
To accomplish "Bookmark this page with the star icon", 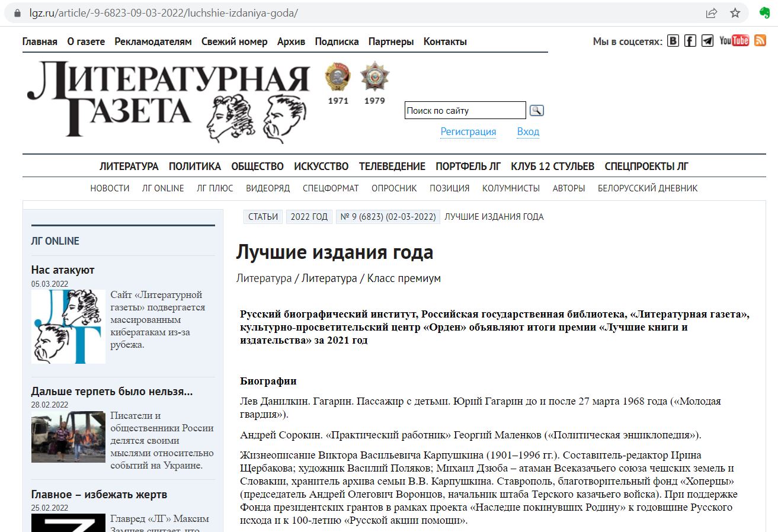I will tap(735, 12).
